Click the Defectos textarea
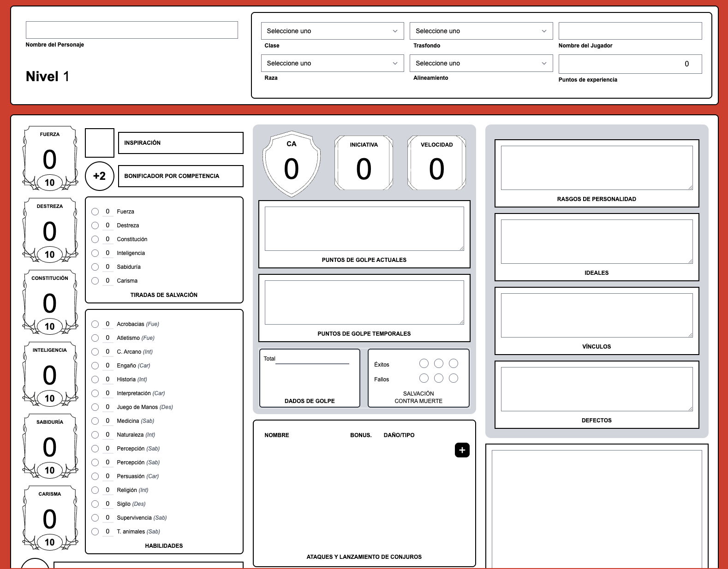The height and width of the screenshot is (569, 728). [597, 389]
